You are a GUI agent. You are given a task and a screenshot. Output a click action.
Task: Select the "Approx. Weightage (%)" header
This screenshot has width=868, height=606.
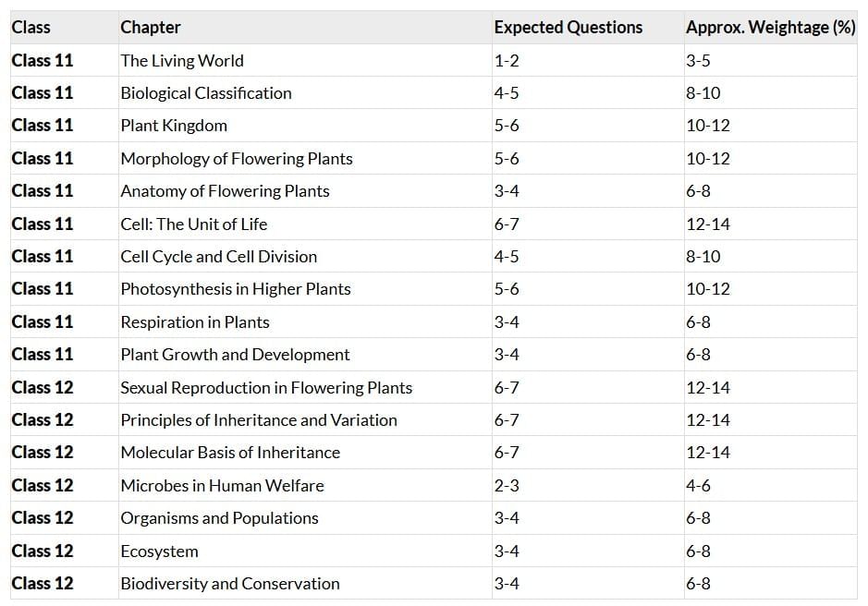[770, 28]
